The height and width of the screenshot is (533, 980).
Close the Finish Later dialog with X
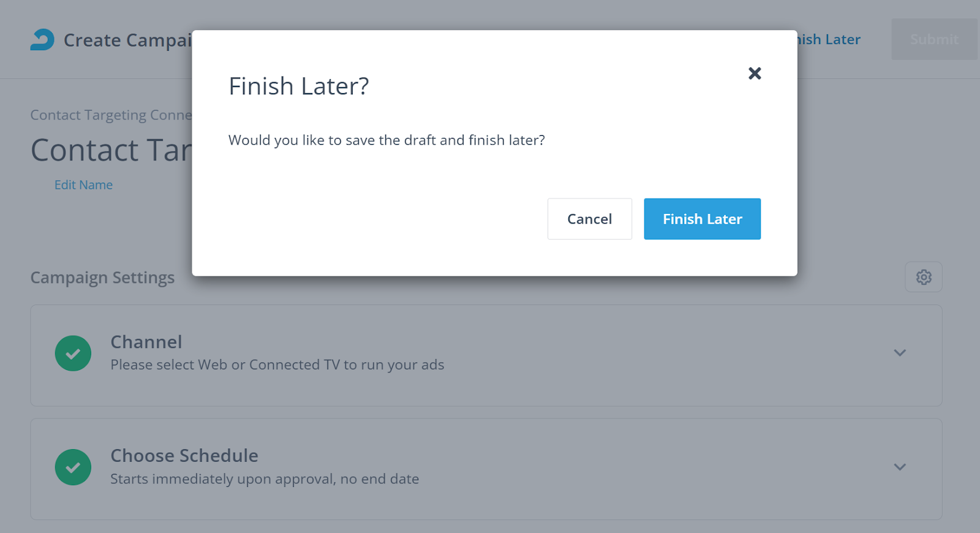[755, 74]
